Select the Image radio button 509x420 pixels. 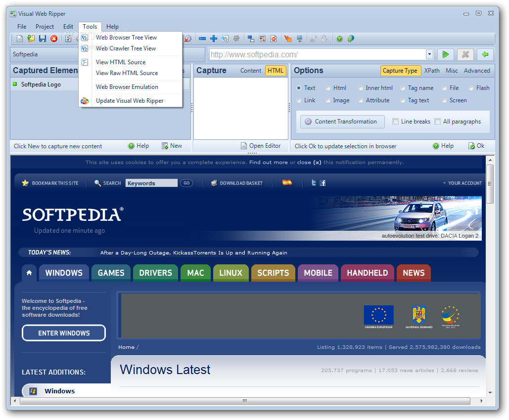328,100
